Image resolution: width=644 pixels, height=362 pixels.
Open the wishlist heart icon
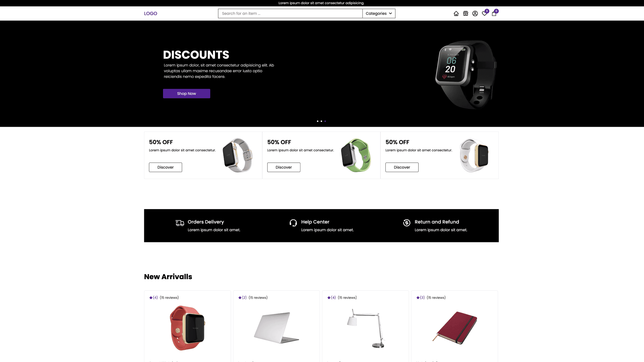(x=484, y=14)
